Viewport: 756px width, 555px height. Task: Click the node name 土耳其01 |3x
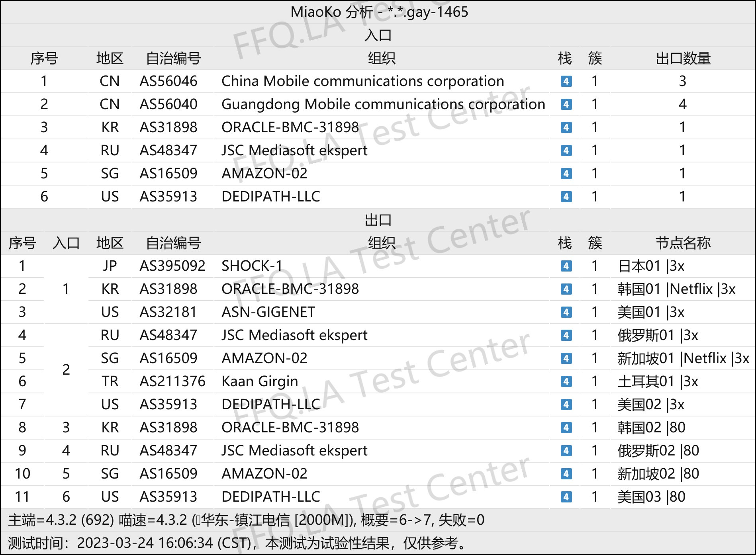[x=658, y=381]
